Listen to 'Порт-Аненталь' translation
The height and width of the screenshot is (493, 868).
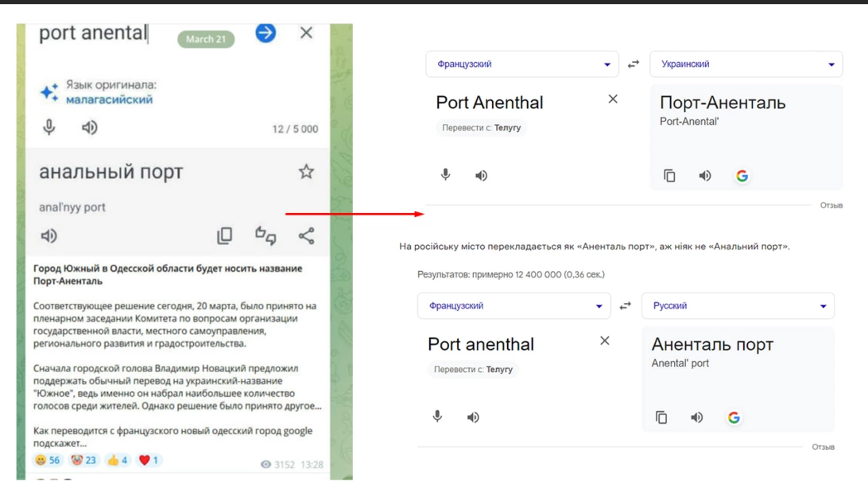705,176
